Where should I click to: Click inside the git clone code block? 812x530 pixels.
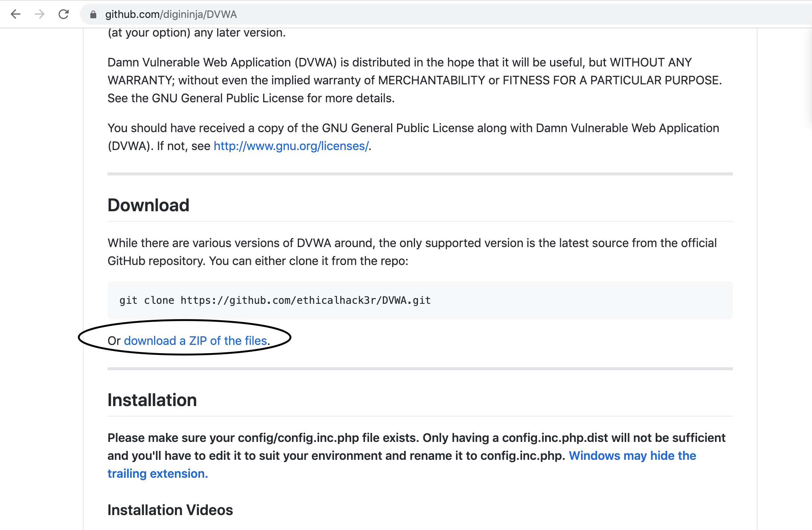[420, 300]
